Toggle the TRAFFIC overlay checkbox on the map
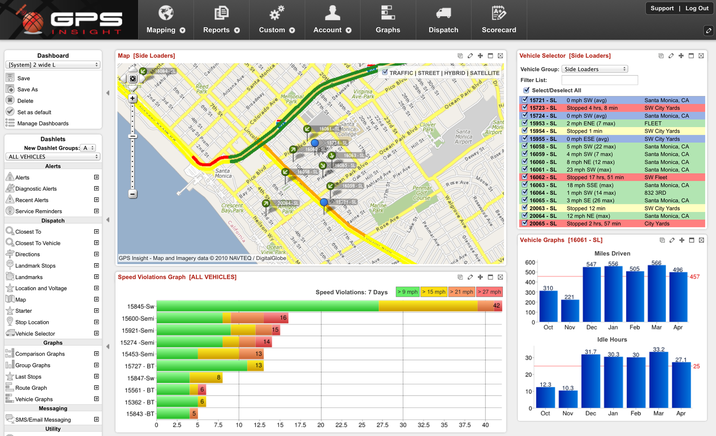The height and width of the screenshot is (436, 716). pyautogui.click(x=384, y=73)
